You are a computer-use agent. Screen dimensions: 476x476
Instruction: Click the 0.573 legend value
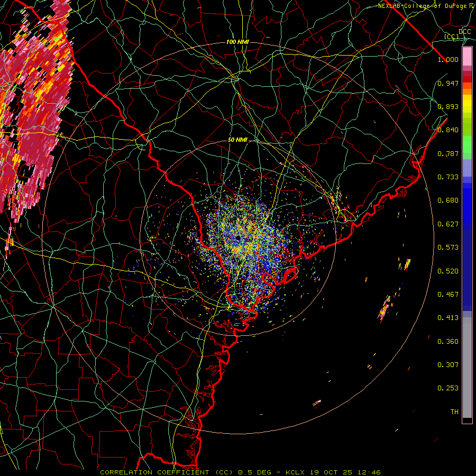click(x=448, y=248)
